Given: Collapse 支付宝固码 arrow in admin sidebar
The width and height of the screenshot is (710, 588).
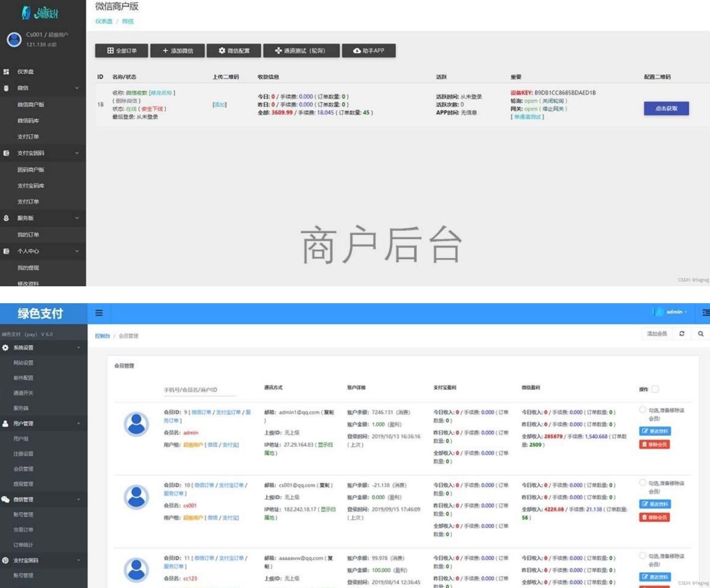Looking at the screenshot, I should (79, 560).
